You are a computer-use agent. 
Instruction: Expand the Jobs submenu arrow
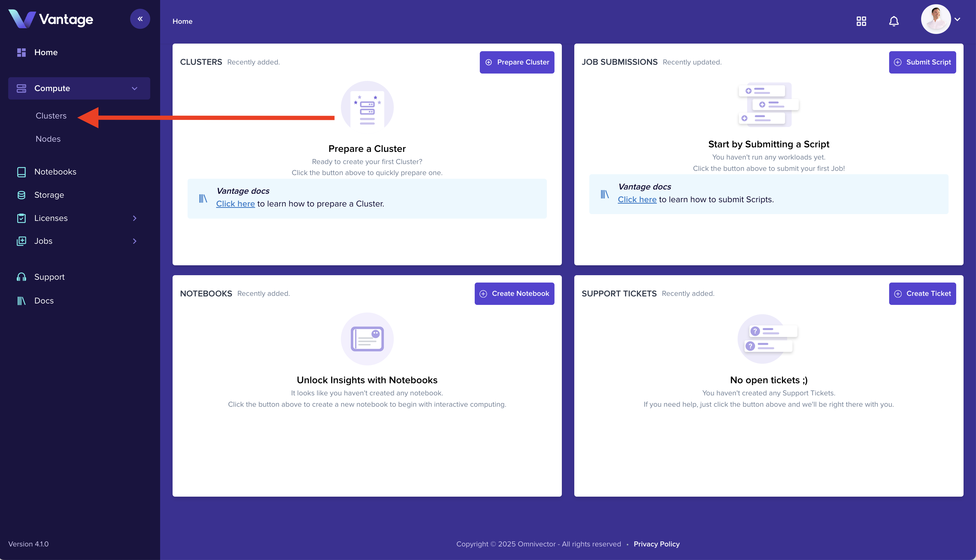(135, 241)
